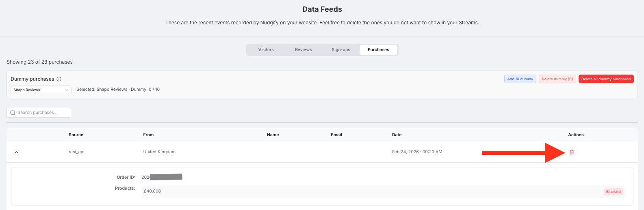Collapse the expanded rest_api purchase row

click(x=16, y=152)
